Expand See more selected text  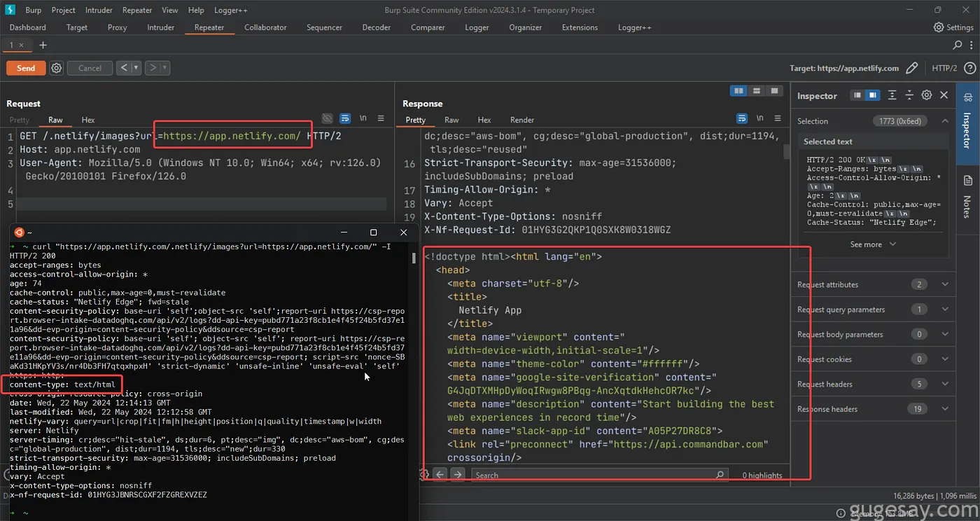872,244
